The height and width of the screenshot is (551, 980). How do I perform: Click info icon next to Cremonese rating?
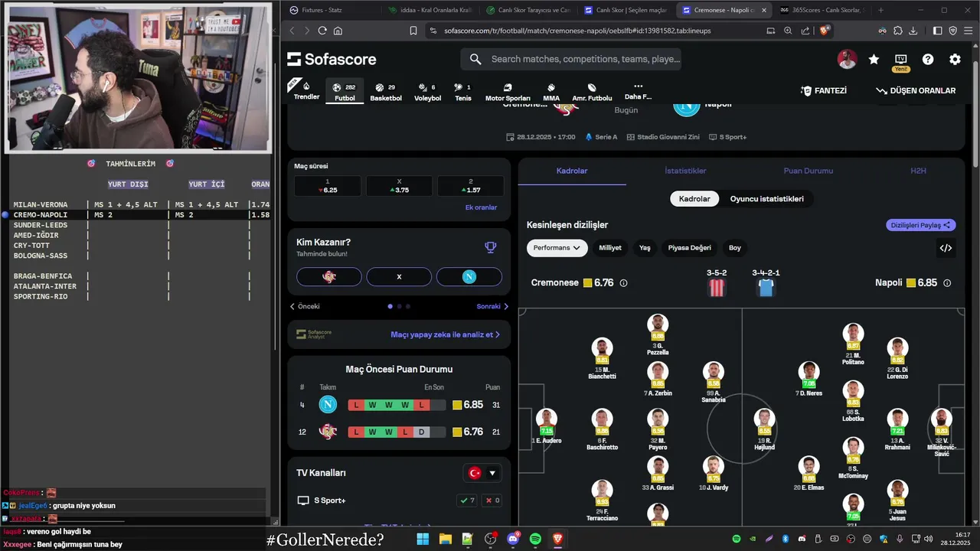[x=623, y=282]
